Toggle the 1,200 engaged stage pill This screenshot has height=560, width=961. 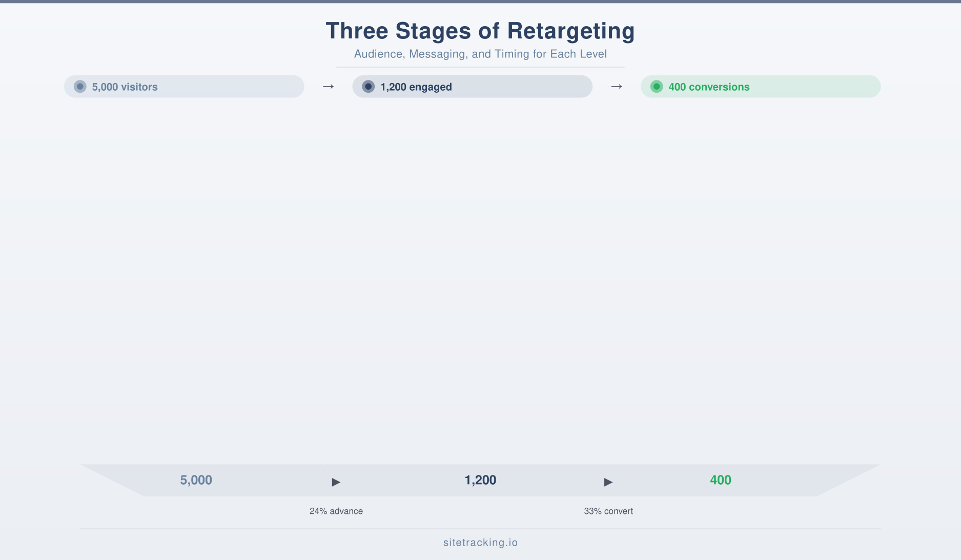[x=472, y=87]
